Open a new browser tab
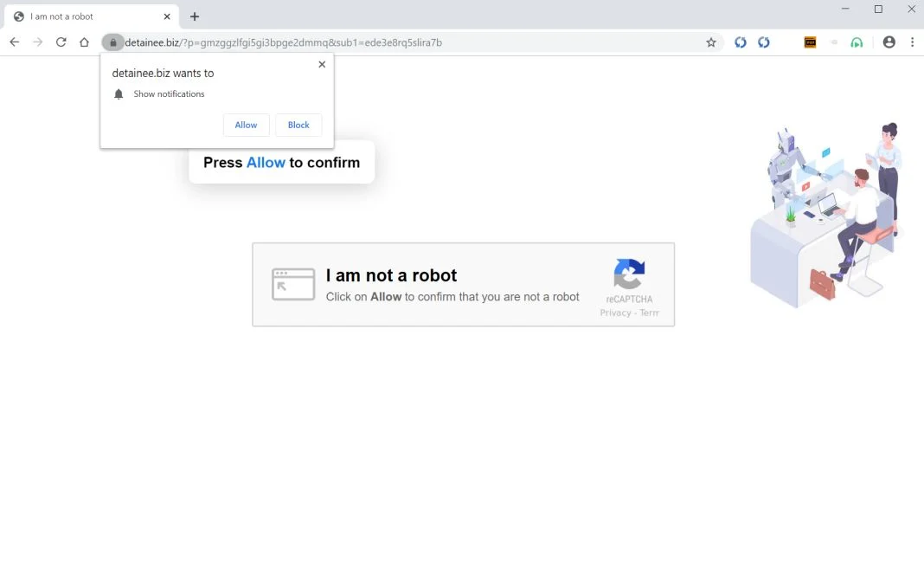Viewport: 924px width, 587px height. coord(195,16)
